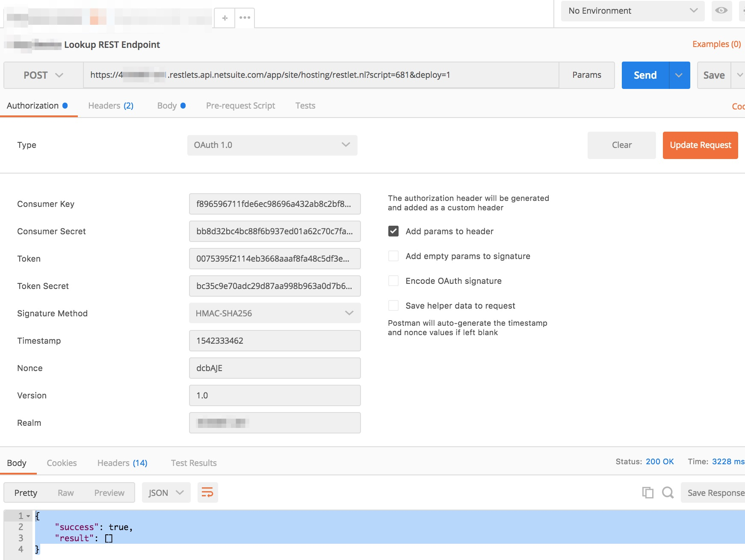Click the Token input field
745x560 pixels.
(x=275, y=259)
